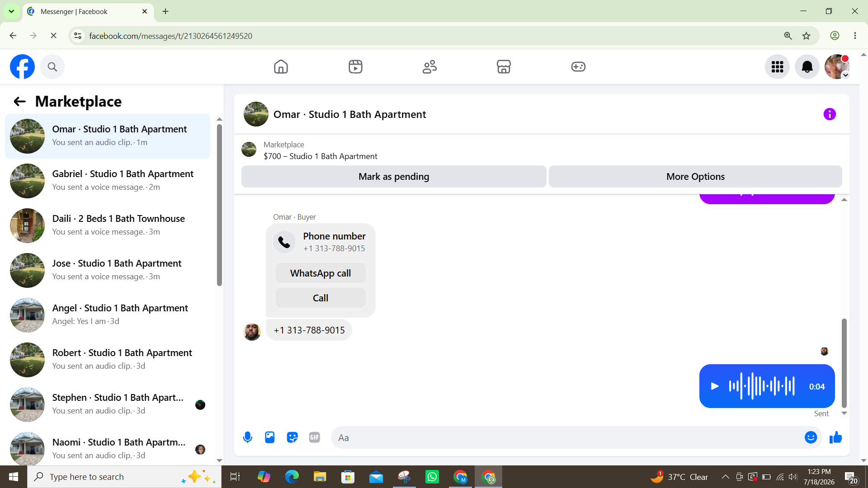Record a voice clip with microphone icon
The width and height of the screenshot is (868, 488).
click(x=247, y=437)
